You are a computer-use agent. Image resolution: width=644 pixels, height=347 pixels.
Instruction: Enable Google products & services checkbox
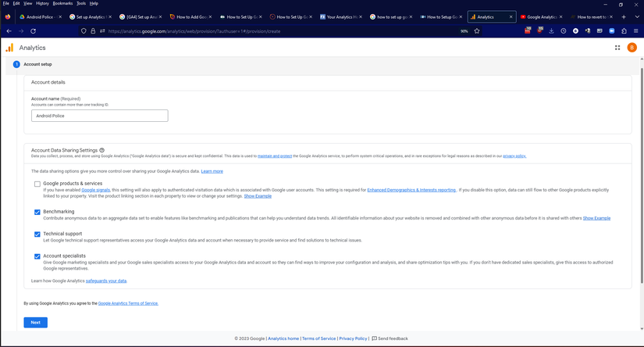(x=37, y=184)
